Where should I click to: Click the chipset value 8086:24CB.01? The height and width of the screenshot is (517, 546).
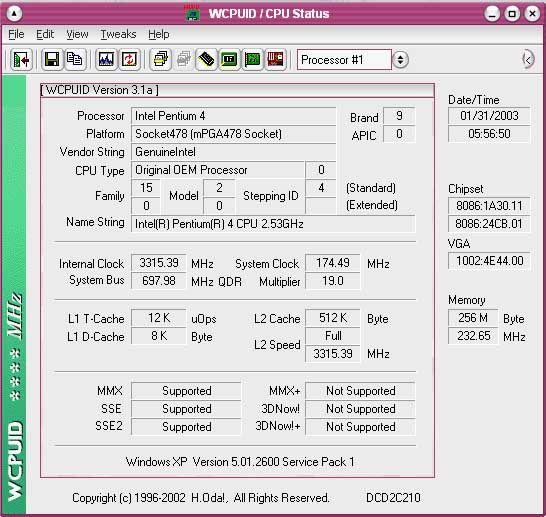pos(489,224)
